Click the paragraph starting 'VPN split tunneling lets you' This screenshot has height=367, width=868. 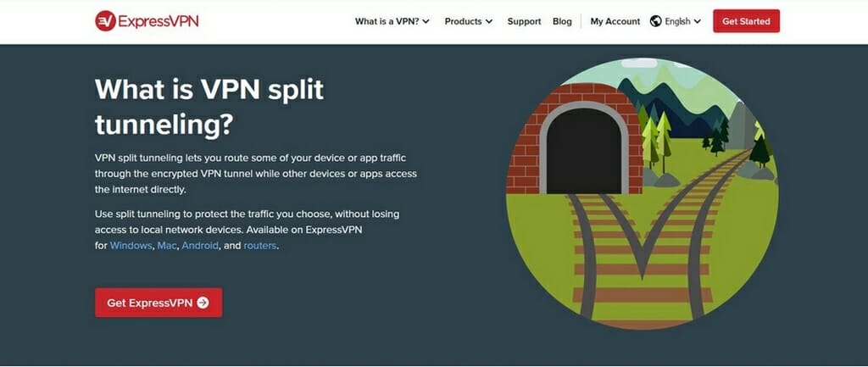(256, 174)
